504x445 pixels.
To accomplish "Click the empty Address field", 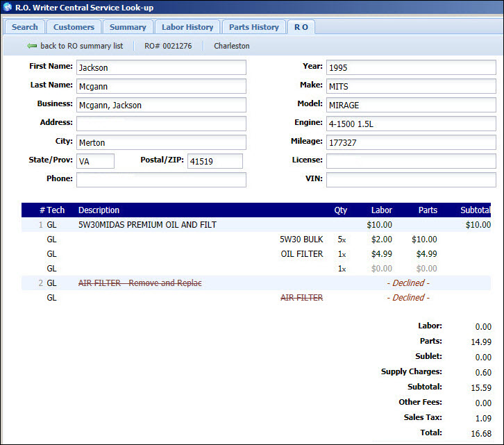I will (161, 124).
